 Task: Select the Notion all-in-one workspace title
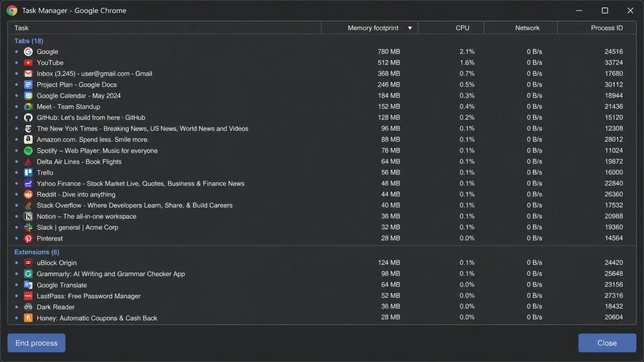click(86, 217)
